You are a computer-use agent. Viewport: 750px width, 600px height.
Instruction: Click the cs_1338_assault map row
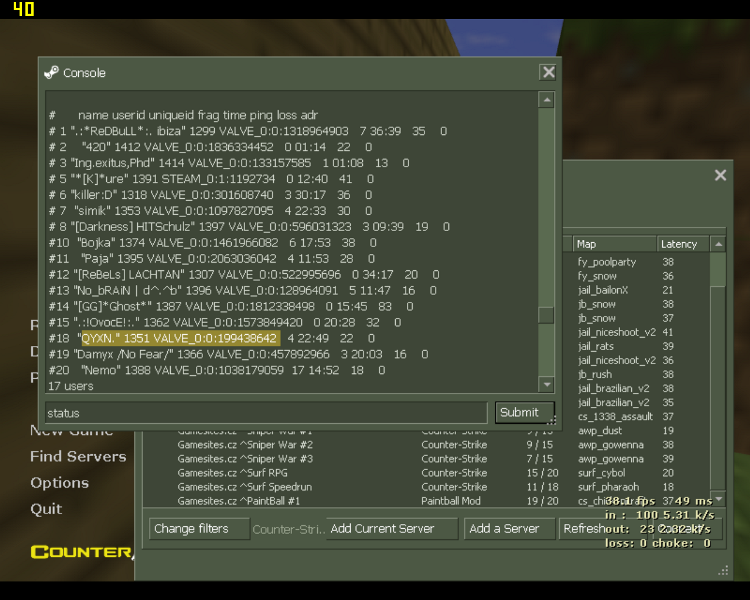pyautogui.click(x=615, y=417)
